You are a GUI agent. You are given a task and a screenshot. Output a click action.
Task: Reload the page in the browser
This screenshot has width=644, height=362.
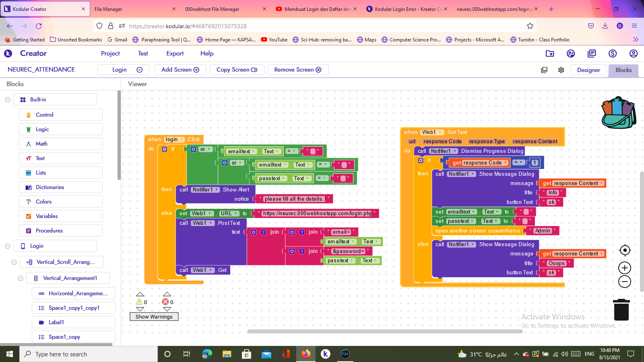(x=39, y=26)
